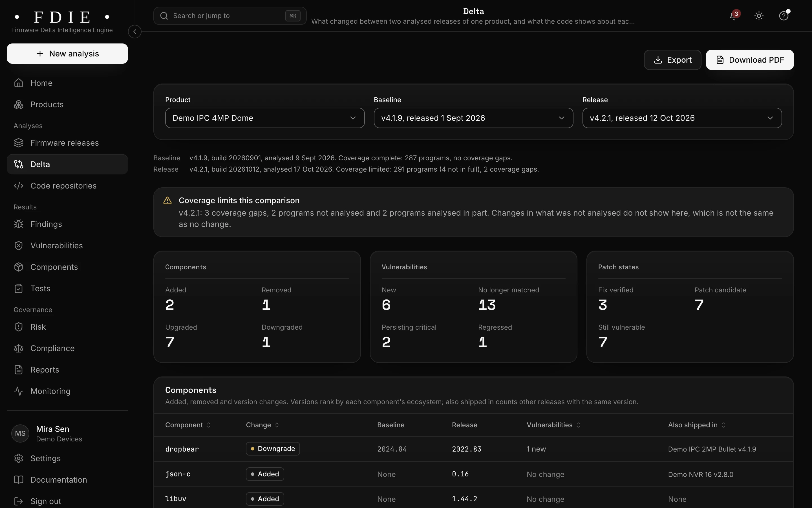Sort table by Also shipped in column

(x=697, y=425)
